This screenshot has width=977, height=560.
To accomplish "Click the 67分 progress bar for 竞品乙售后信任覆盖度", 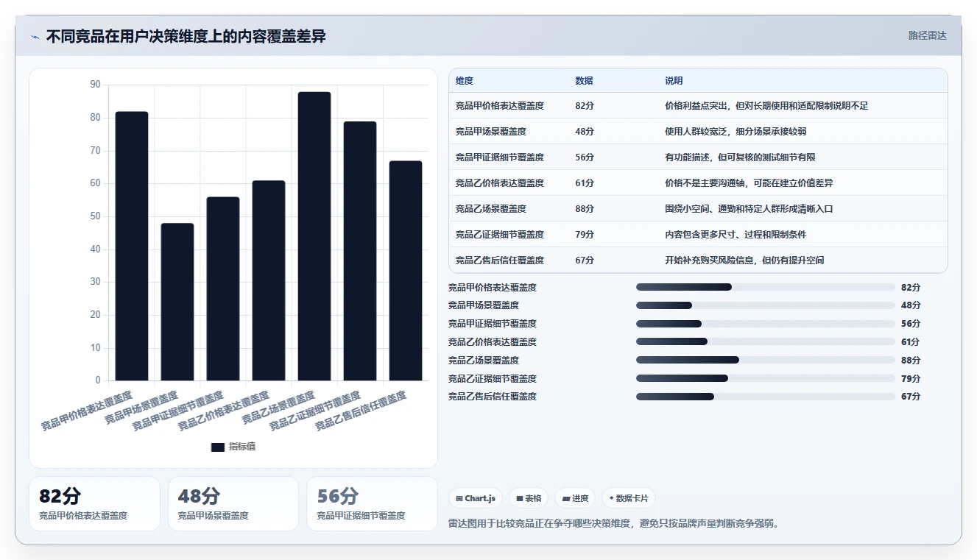I will [x=766, y=397].
